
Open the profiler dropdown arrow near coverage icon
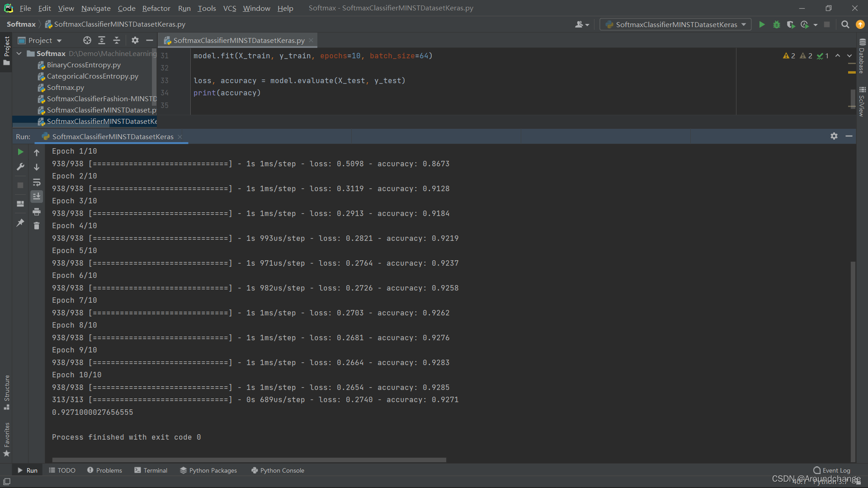click(x=815, y=25)
